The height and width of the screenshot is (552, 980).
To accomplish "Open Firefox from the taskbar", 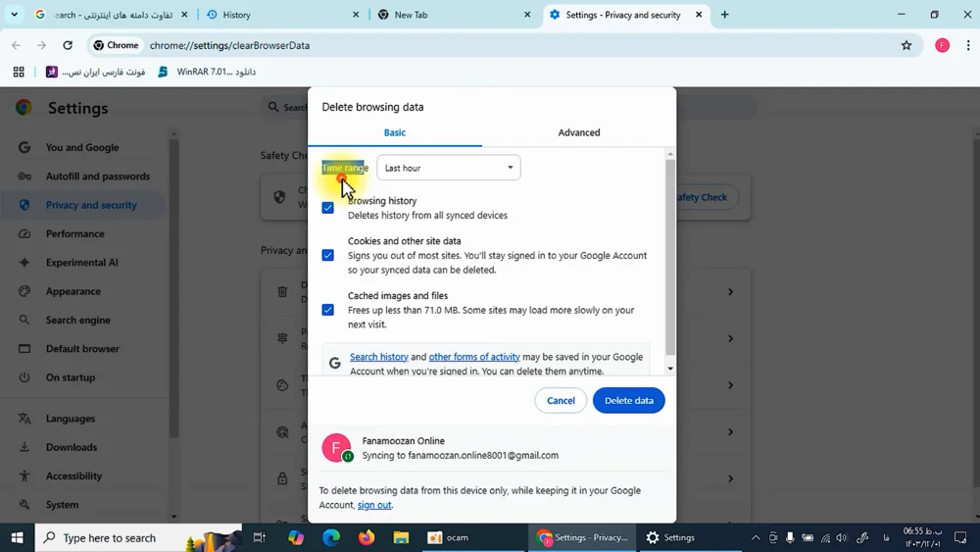I will (367, 537).
